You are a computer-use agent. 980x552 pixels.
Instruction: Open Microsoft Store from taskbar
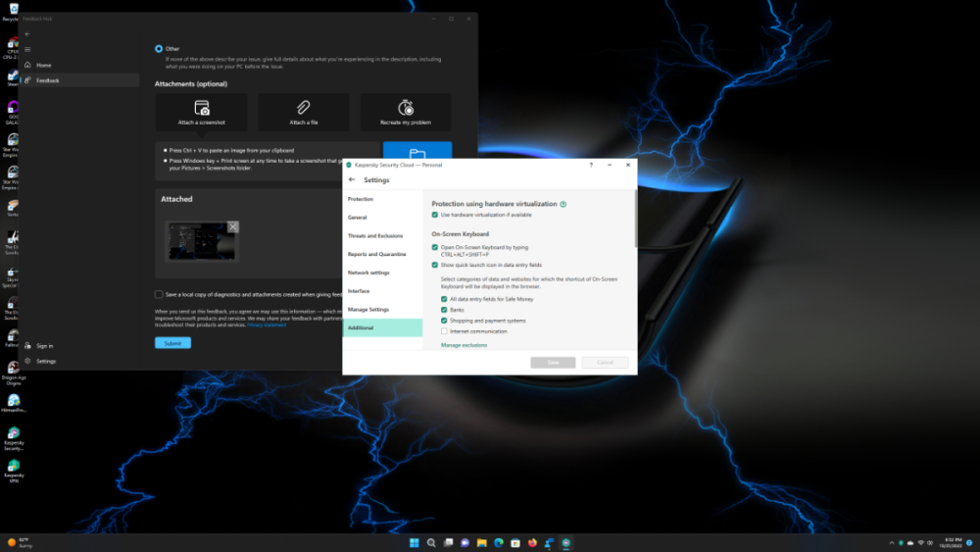pos(515,542)
